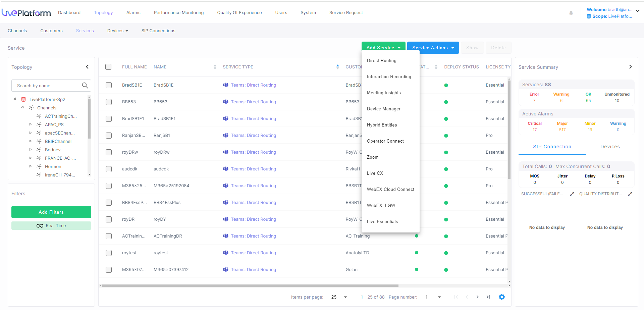Choose Operator Connect from menu

(x=385, y=141)
